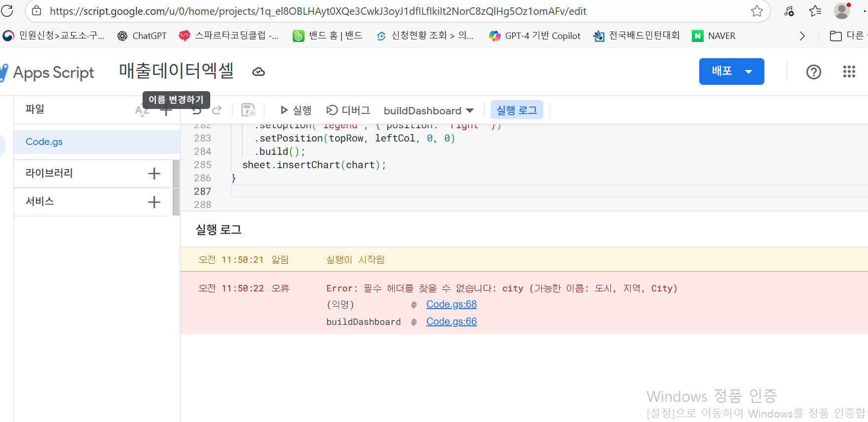Viewport: 868px width, 422px height.
Task: Select the Code.gs file
Action: pyautogui.click(x=97, y=142)
